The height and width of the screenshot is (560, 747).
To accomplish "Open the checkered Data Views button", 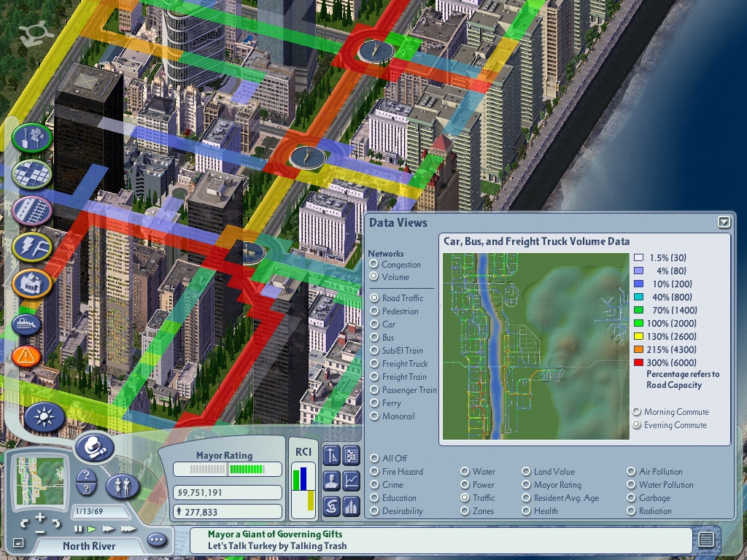I will click(x=351, y=456).
